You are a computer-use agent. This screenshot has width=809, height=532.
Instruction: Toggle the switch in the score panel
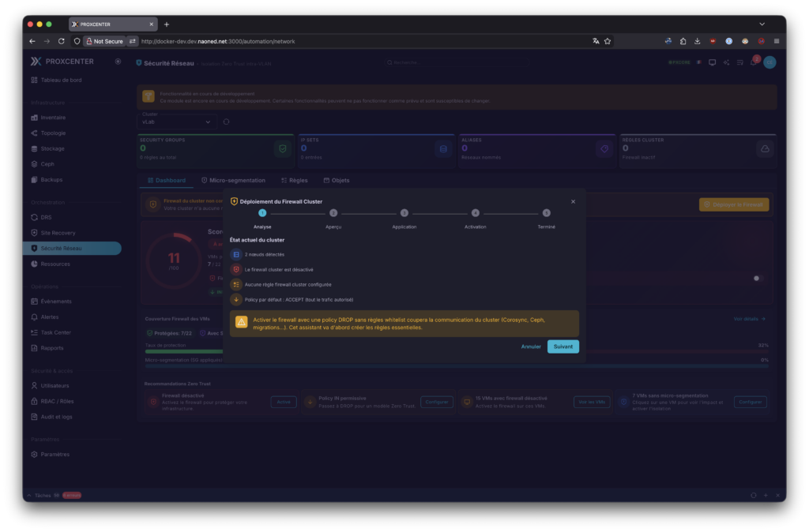coord(758,278)
